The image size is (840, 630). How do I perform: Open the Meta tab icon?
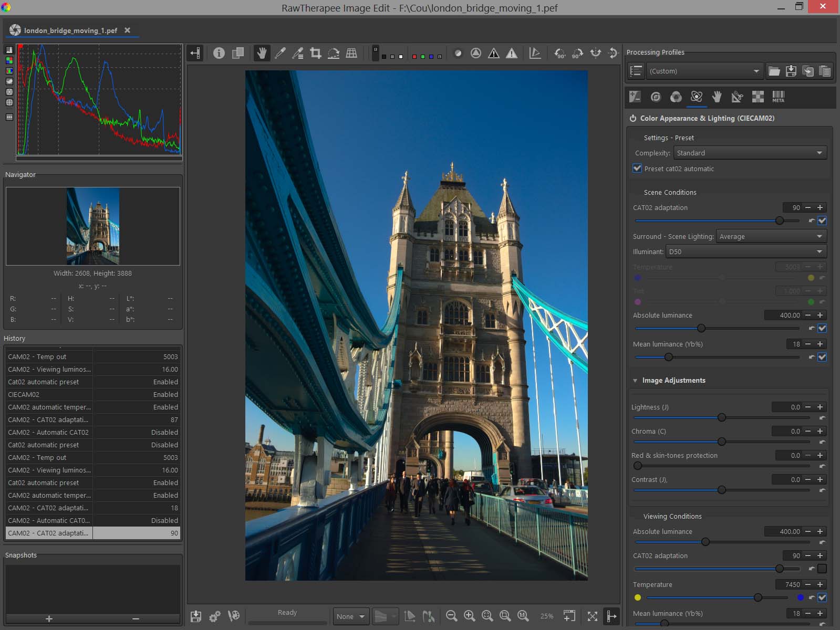[778, 97]
